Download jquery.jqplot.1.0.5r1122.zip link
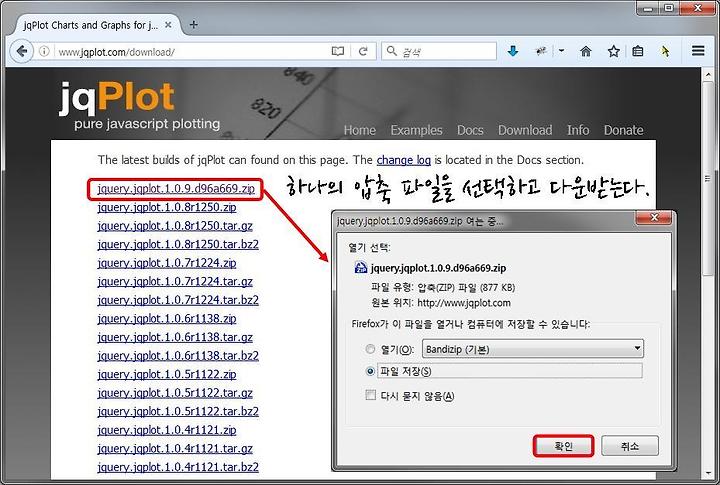This screenshot has width=720, height=485. point(167,374)
